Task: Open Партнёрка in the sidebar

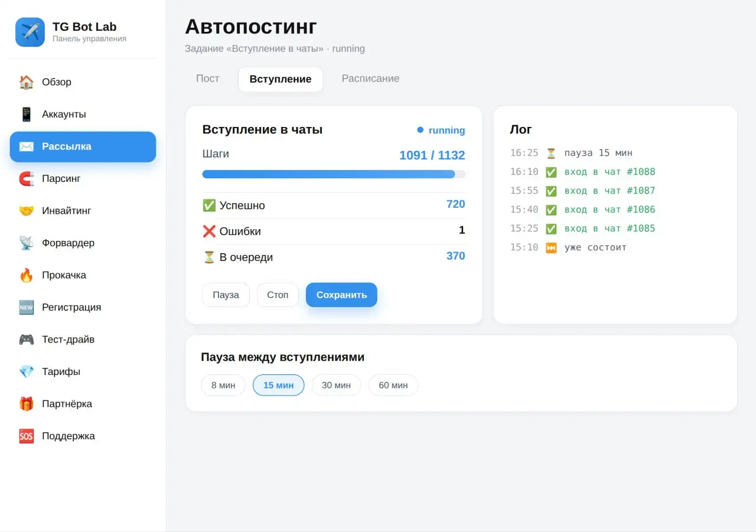Action: pyautogui.click(x=83, y=404)
